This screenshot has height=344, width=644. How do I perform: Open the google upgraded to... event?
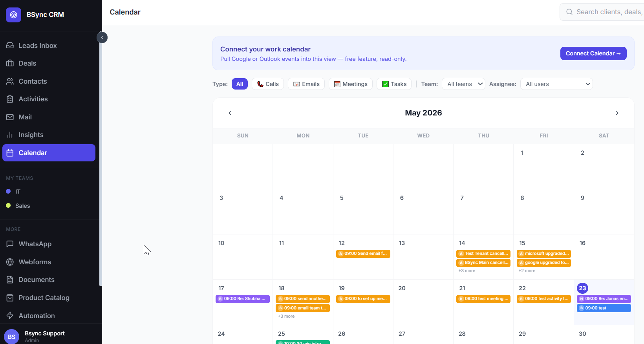point(544,263)
